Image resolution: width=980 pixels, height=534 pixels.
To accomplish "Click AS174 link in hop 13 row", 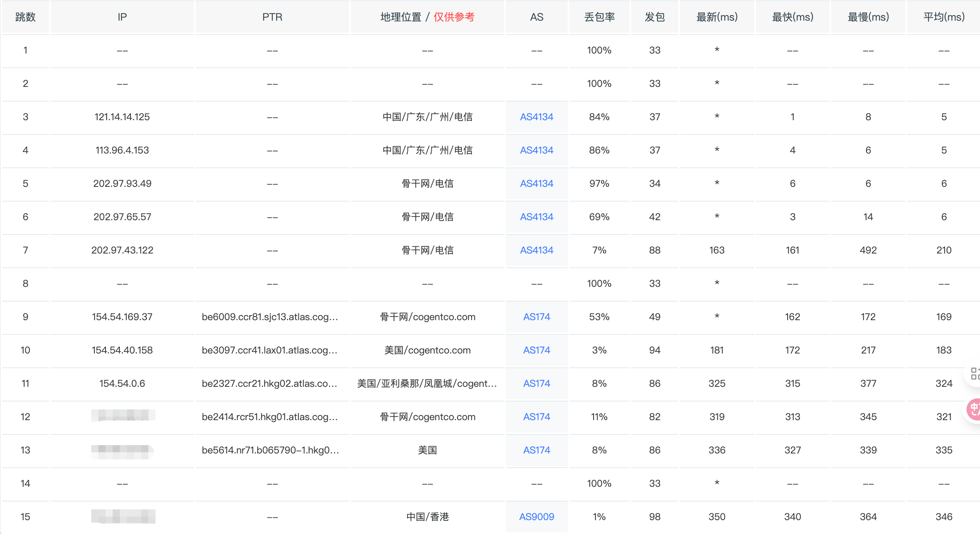I will click(x=536, y=450).
